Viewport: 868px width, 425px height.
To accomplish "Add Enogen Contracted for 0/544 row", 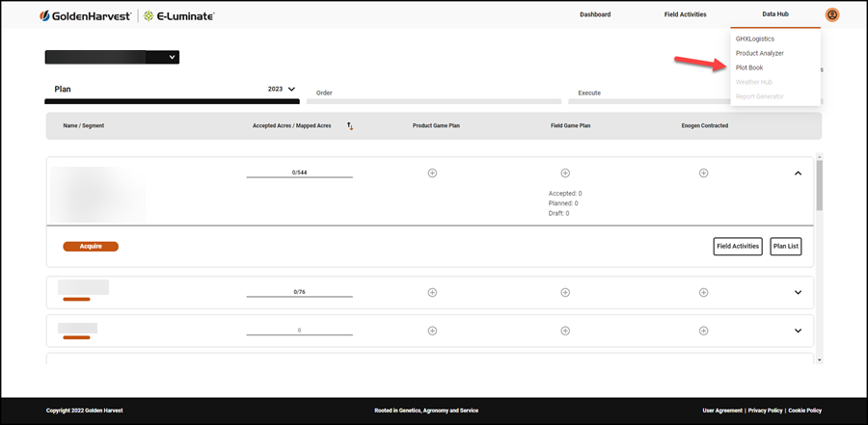I will 703,173.
